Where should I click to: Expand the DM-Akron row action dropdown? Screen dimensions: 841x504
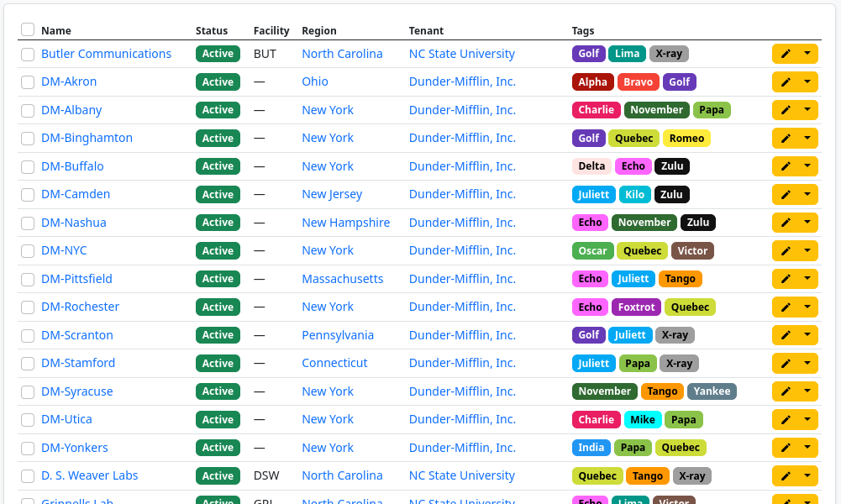click(807, 82)
